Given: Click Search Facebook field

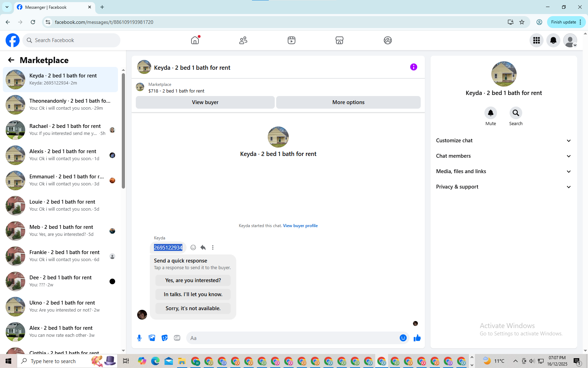Looking at the screenshot, I should pos(71,40).
